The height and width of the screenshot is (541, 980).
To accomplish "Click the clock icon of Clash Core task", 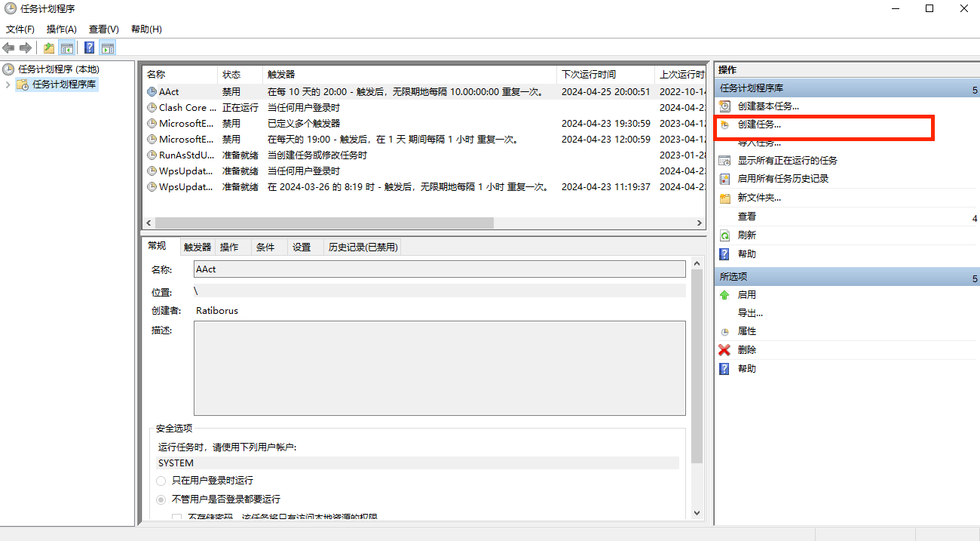I will pos(152,107).
